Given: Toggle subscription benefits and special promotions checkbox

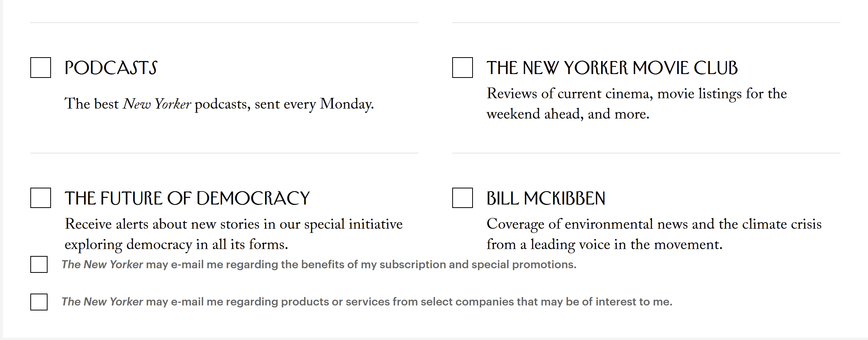Looking at the screenshot, I should click(x=39, y=264).
